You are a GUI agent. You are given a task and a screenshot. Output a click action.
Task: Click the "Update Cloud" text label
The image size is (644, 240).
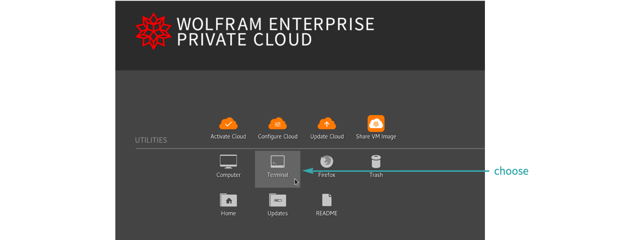[327, 137]
